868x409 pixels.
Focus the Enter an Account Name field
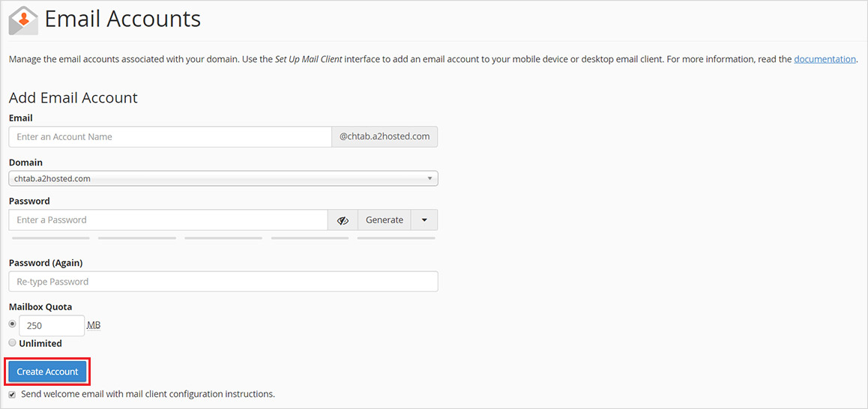(x=170, y=137)
